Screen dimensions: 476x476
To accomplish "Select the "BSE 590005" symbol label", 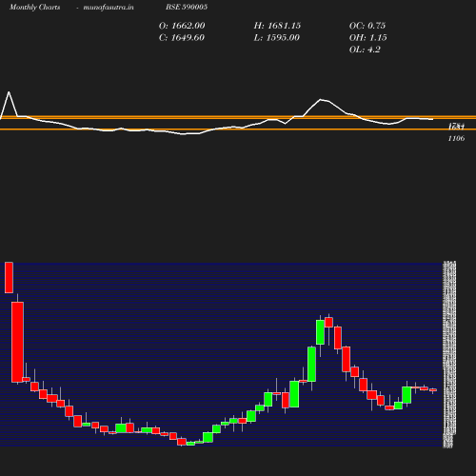I will click(x=187, y=7).
